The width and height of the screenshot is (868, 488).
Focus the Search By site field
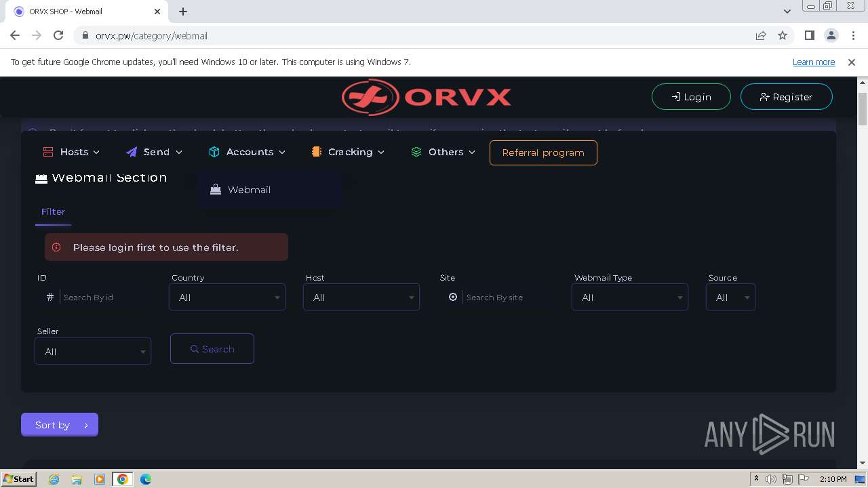click(508, 297)
